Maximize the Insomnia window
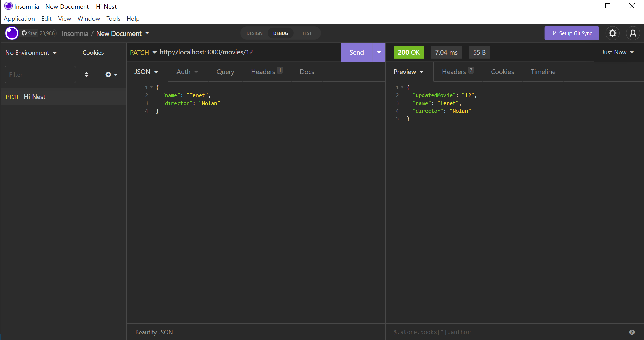The width and height of the screenshot is (644, 340). click(608, 6)
